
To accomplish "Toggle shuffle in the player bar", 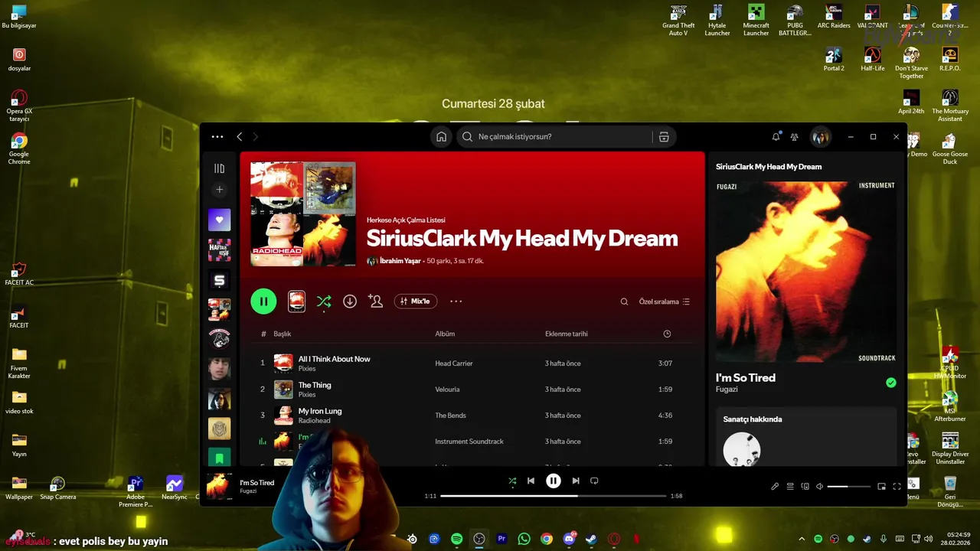I will click(x=512, y=481).
